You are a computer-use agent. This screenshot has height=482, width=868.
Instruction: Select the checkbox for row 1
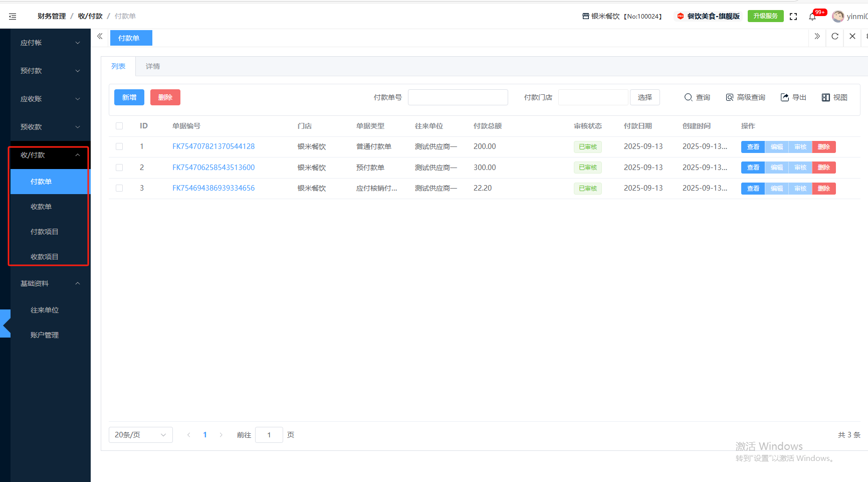[x=119, y=146]
